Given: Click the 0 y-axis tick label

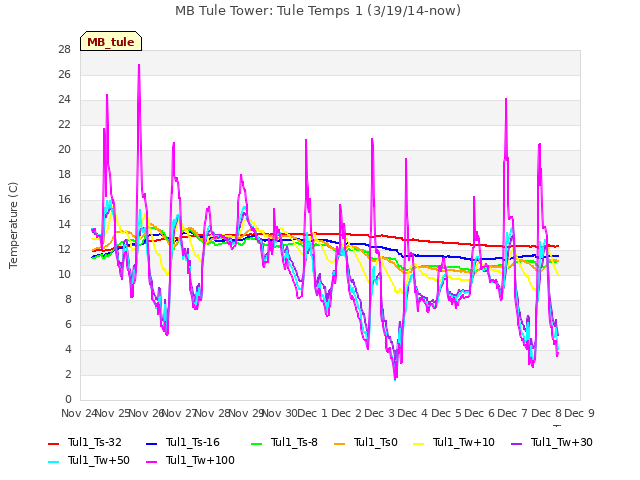Looking at the screenshot, I should 68,399.
